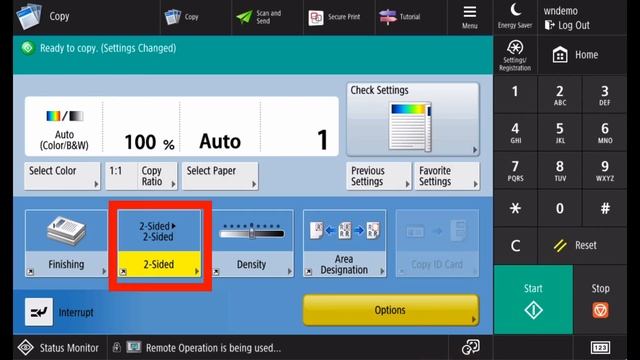
Task: Stop the current job
Action: [600, 300]
